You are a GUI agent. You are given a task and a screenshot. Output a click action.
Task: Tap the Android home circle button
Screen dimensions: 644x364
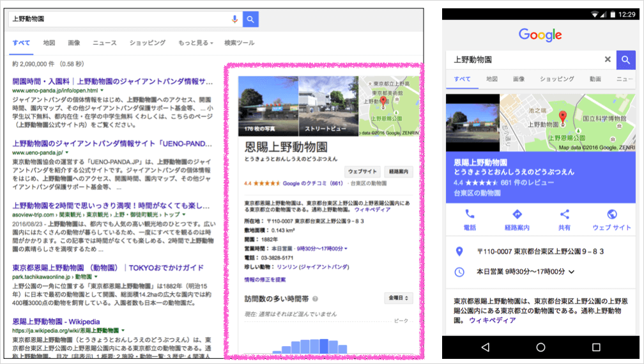[540, 347]
